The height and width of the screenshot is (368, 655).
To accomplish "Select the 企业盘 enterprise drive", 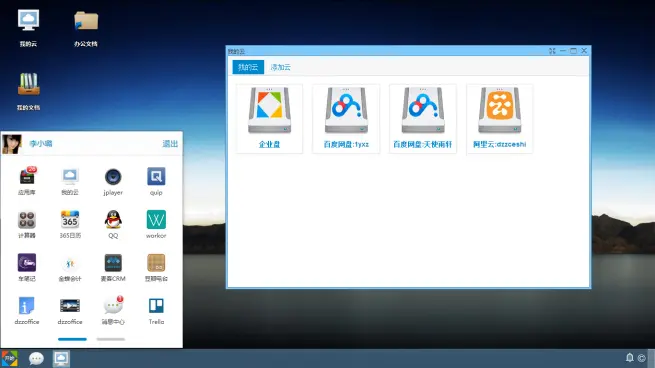I will (269, 119).
